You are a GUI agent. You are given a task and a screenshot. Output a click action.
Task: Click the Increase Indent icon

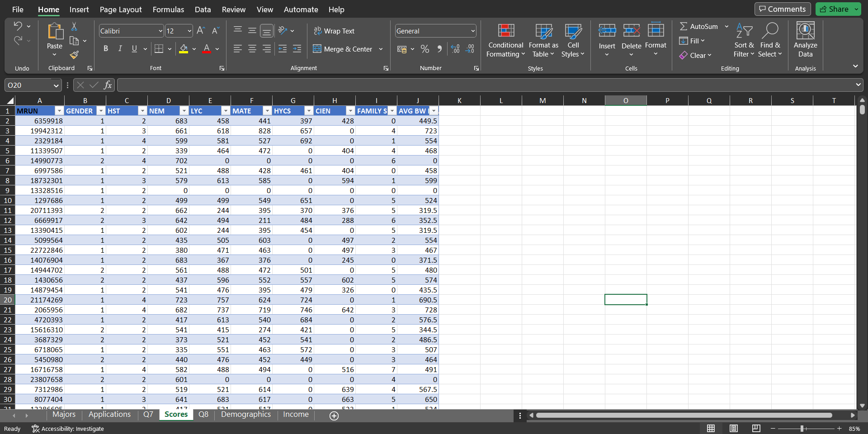297,49
